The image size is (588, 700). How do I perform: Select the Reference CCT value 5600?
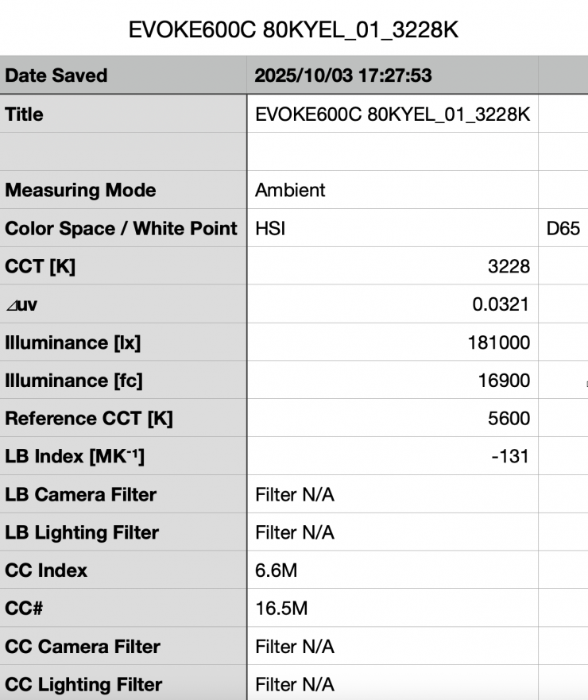[x=509, y=419]
